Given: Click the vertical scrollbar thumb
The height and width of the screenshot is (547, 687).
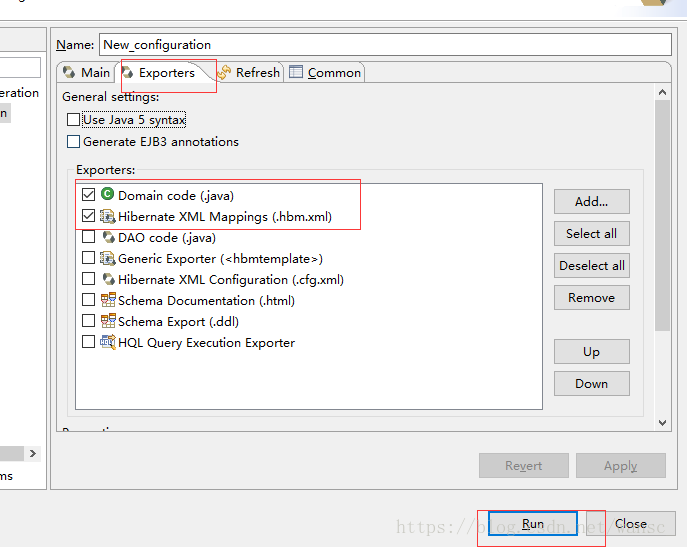Looking at the screenshot, I should (662, 215).
